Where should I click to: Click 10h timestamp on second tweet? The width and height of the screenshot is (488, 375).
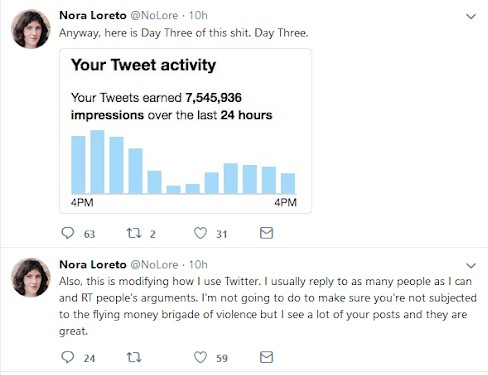click(198, 265)
